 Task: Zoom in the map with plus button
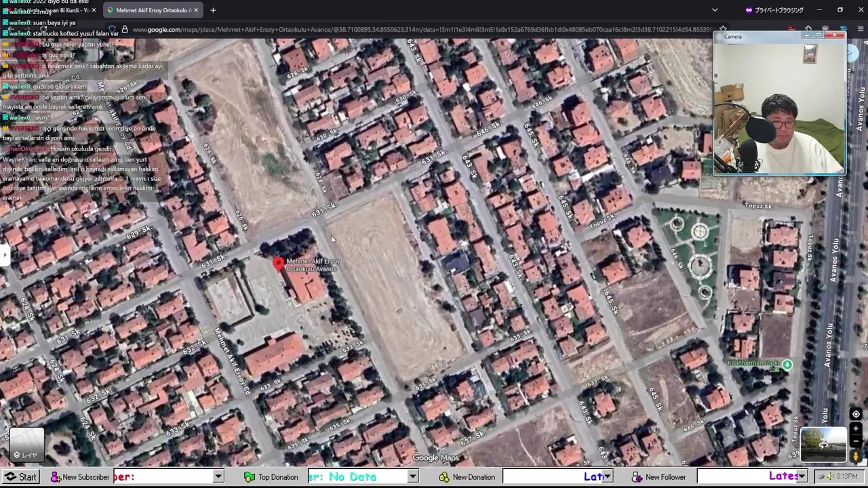pos(856,428)
